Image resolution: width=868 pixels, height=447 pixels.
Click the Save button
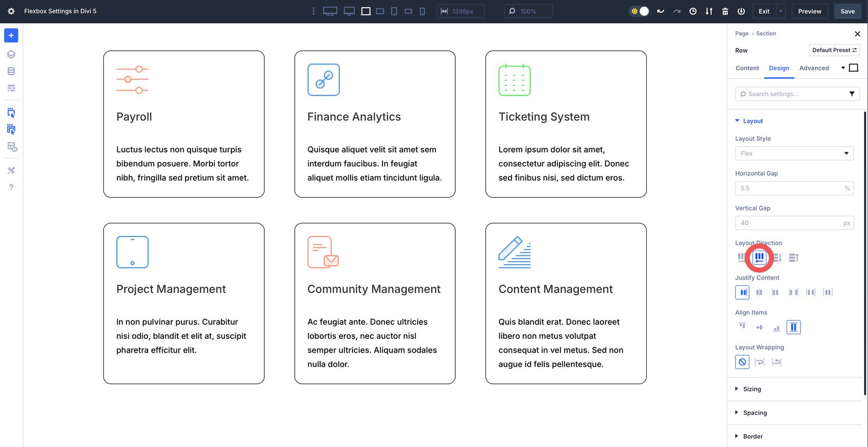tap(847, 11)
